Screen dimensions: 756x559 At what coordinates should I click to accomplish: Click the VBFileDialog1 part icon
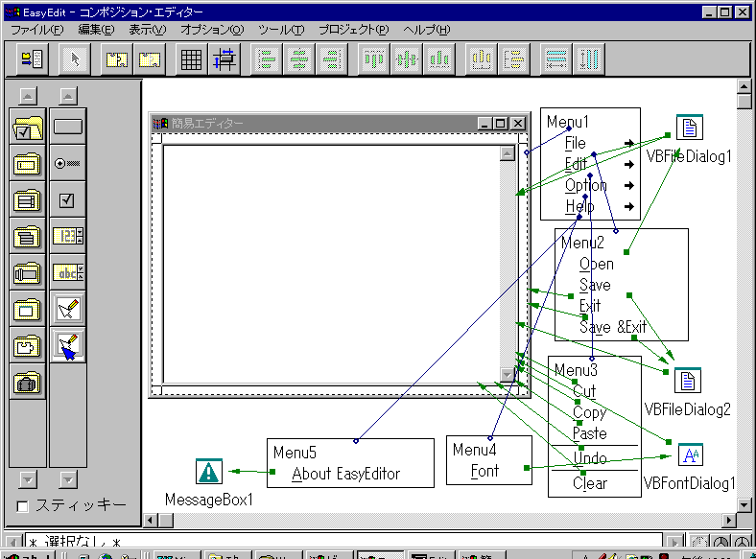688,128
